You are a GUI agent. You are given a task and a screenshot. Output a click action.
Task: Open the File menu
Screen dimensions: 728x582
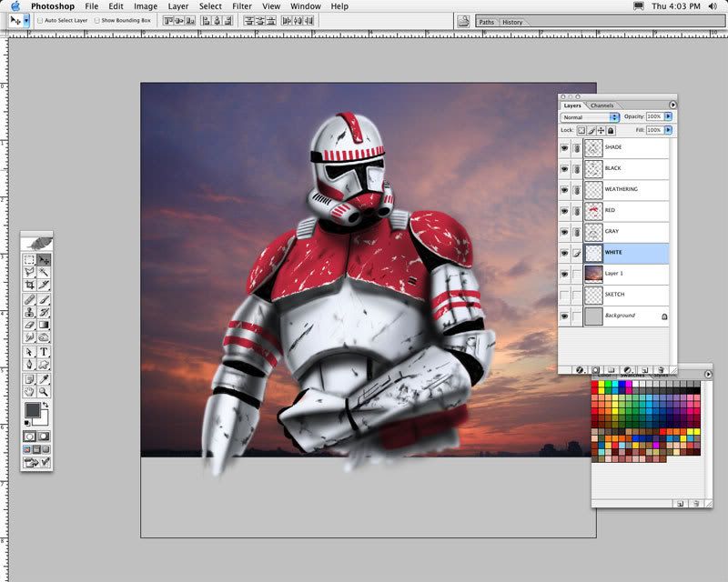click(92, 6)
